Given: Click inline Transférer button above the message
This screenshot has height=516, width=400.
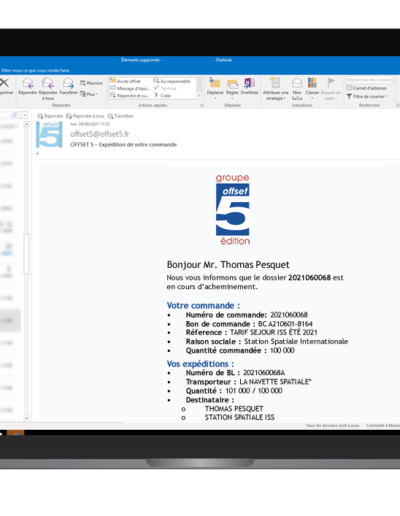Looking at the screenshot, I should click(x=120, y=116).
